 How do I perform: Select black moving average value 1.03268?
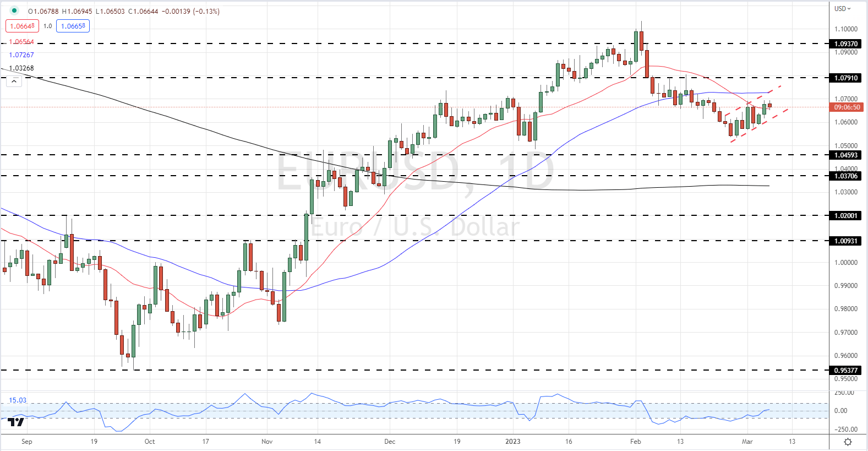point(21,68)
